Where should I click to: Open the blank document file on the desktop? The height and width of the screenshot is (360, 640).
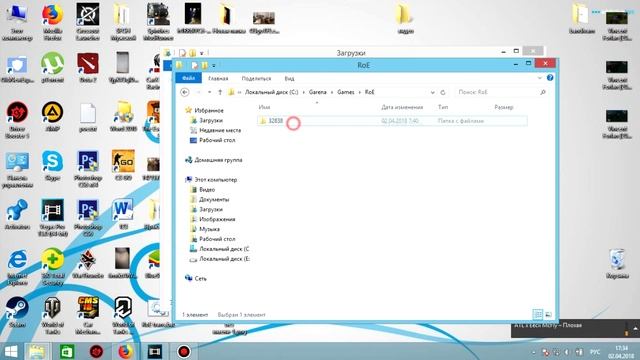pos(88,117)
